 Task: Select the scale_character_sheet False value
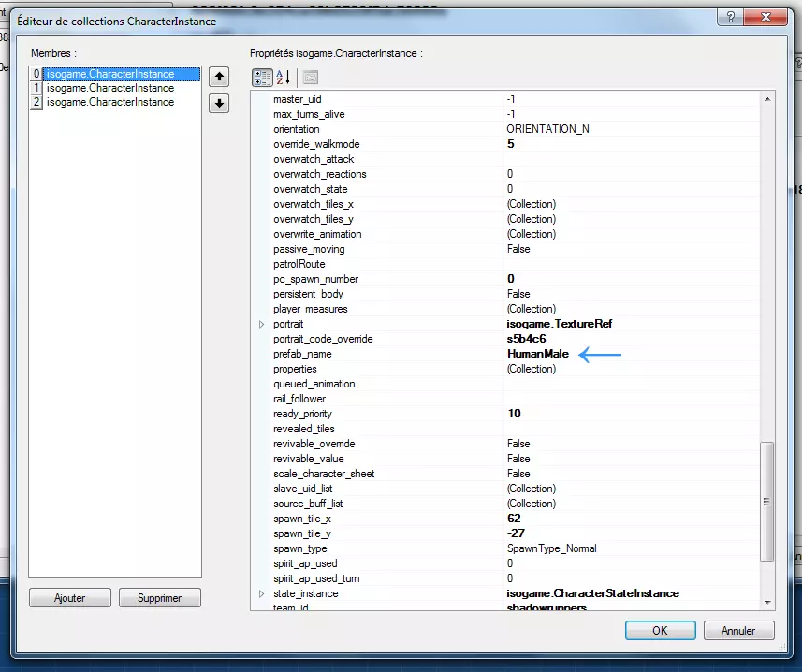[x=518, y=474]
